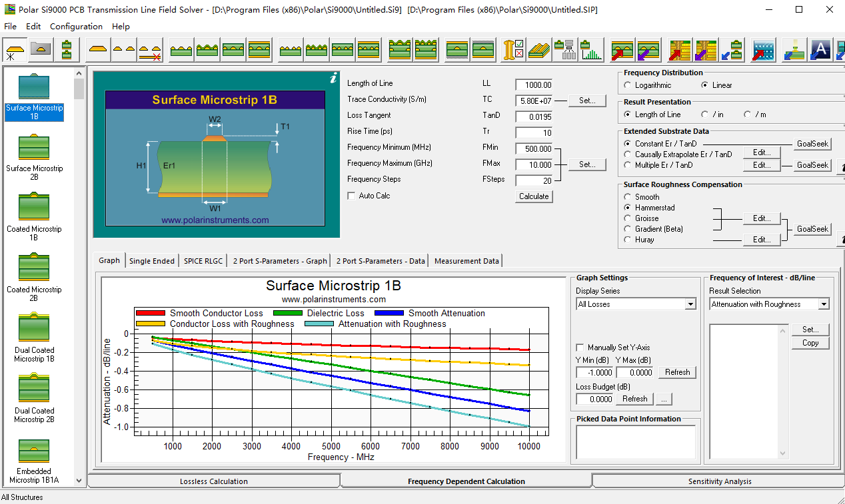Select Logarithmic frequency distribution
Image resolution: width=845 pixels, height=504 pixels.
628,85
